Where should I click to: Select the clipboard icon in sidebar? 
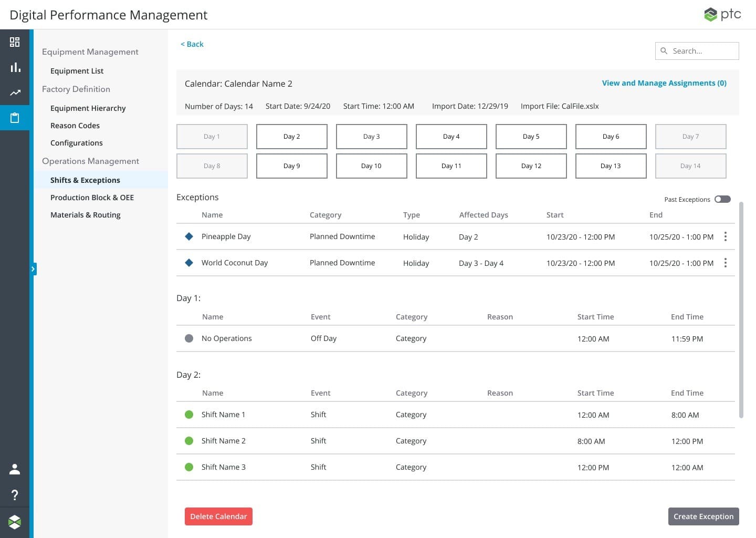point(15,118)
